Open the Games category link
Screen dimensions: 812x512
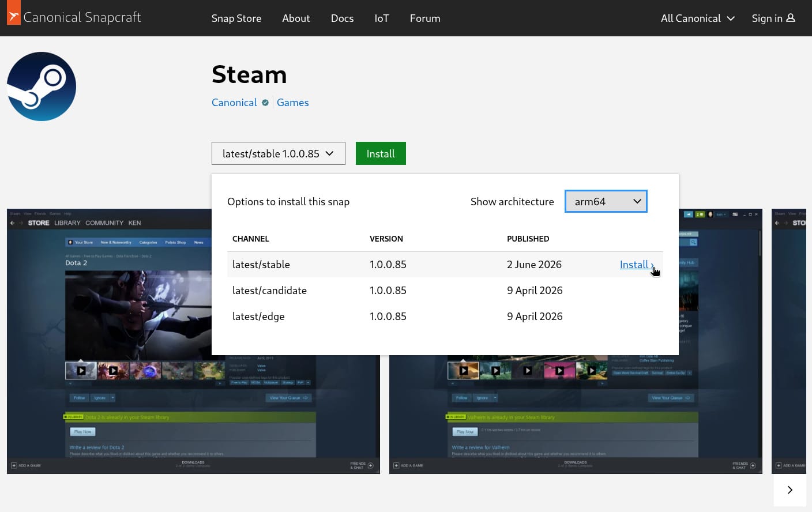click(x=293, y=103)
